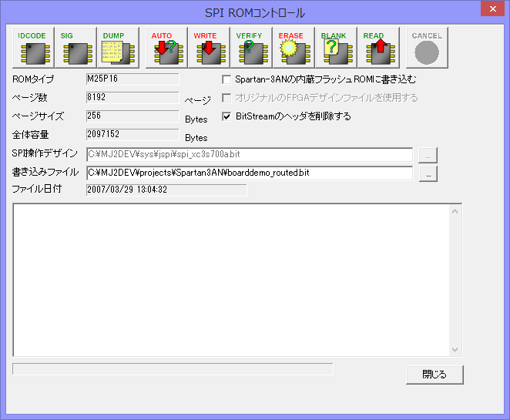Click the ERASE chip icon
This screenshot has height=420, width=510.
[x=293, y=48]
